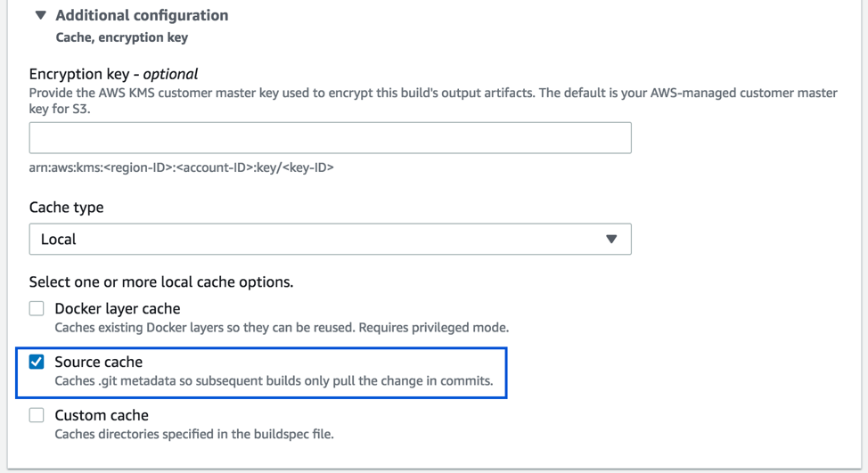Click the Cache type dropdown arrow
The width and height of the screenshot is (868, 473).
tap(611, 239)
